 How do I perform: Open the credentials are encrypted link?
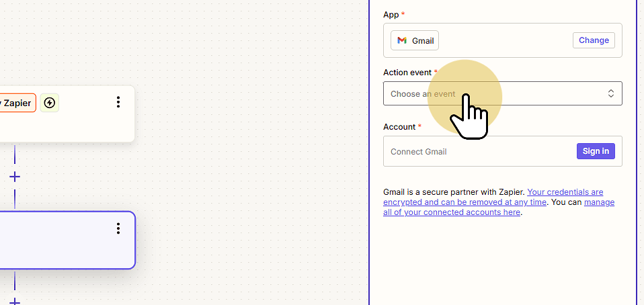[493, 197]
